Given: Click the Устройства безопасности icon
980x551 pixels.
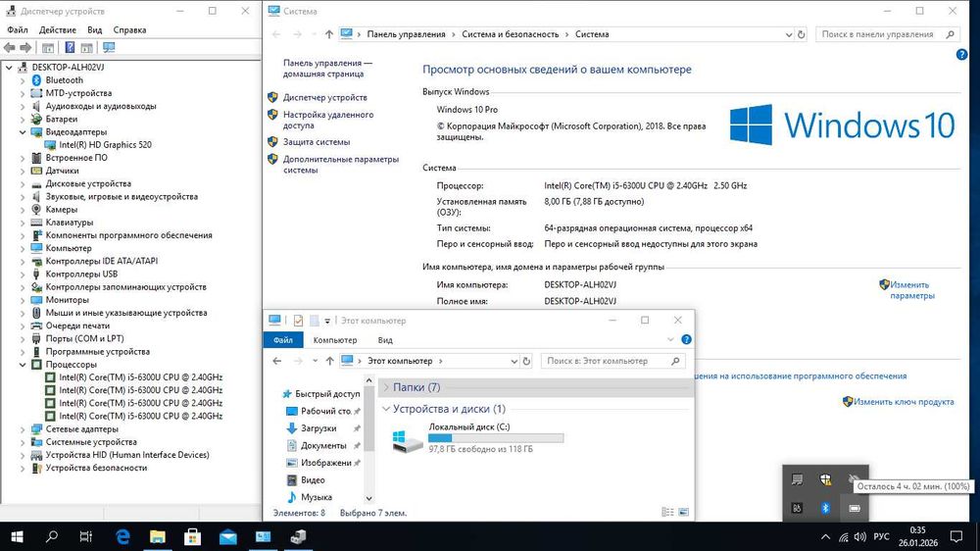Looking at the screenshot, I should point(36,468).
